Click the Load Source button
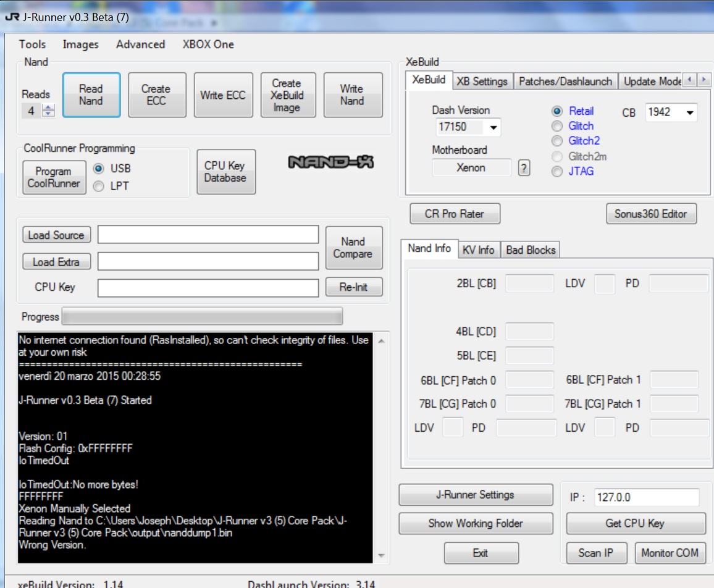The height and width of the screenshot is (588, 714). pos(56,235)
